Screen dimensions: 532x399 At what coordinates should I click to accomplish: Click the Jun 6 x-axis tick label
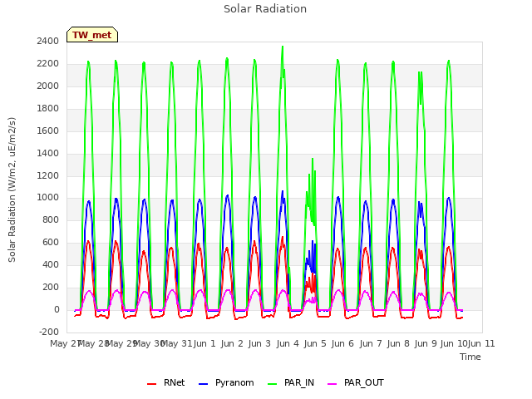(x=342, y=343)
